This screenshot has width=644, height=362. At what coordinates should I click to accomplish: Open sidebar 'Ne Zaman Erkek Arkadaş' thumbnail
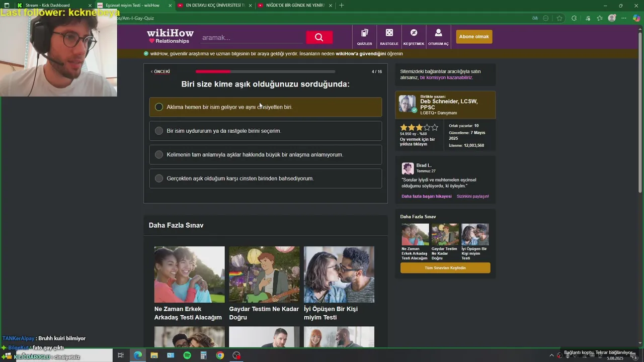point(415,234)
